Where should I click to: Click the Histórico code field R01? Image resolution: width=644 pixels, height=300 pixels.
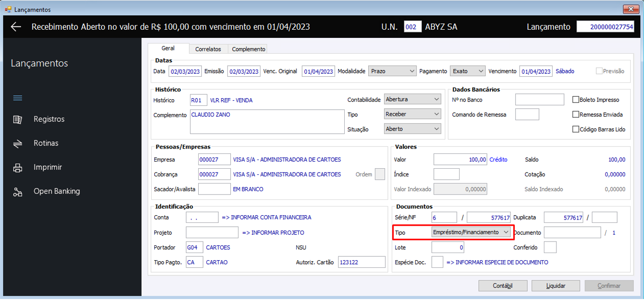(199, 100)
